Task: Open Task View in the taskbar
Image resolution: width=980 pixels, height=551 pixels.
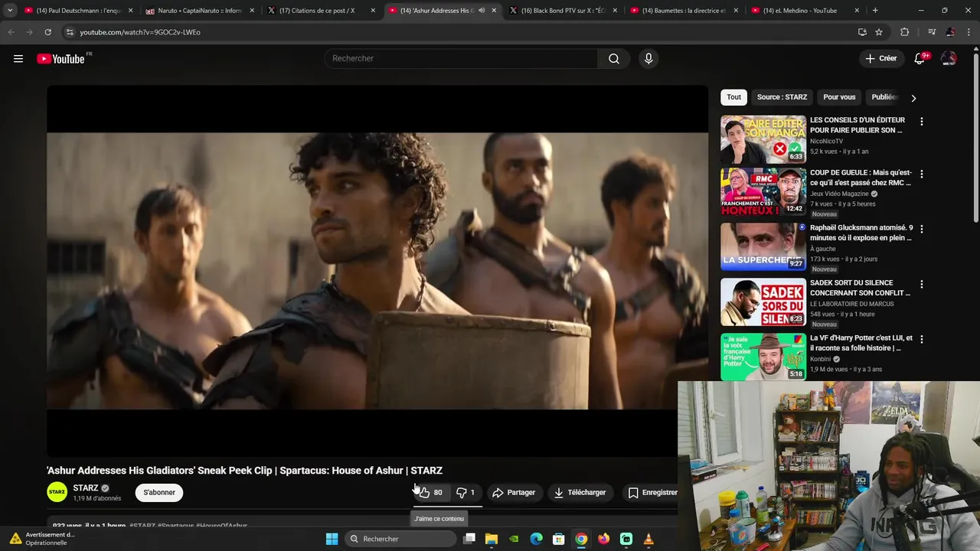Action: (x=469, y=539)
